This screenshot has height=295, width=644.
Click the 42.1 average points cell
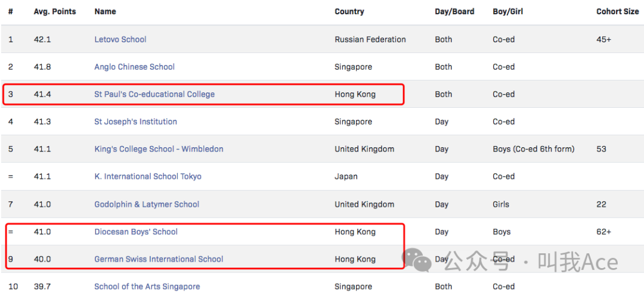(42, 39)
